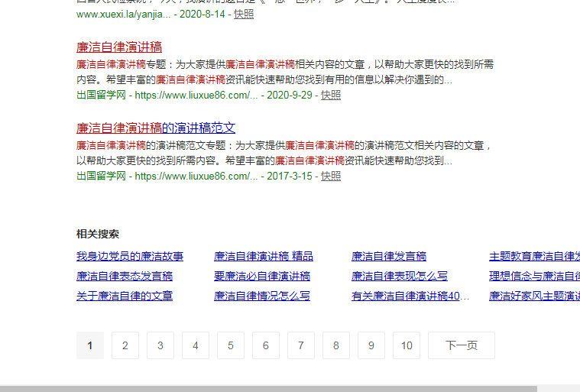Open the 廉洁自律演讲稿 result title

pos(118,47)
